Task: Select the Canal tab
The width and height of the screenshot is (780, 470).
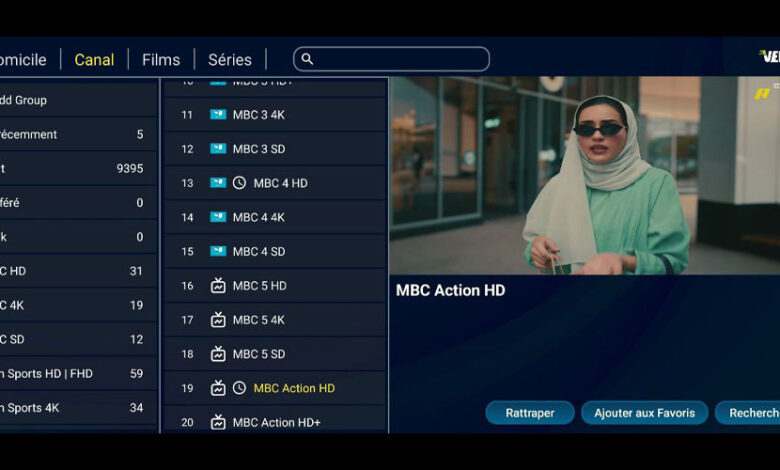Action: [94, 60]
